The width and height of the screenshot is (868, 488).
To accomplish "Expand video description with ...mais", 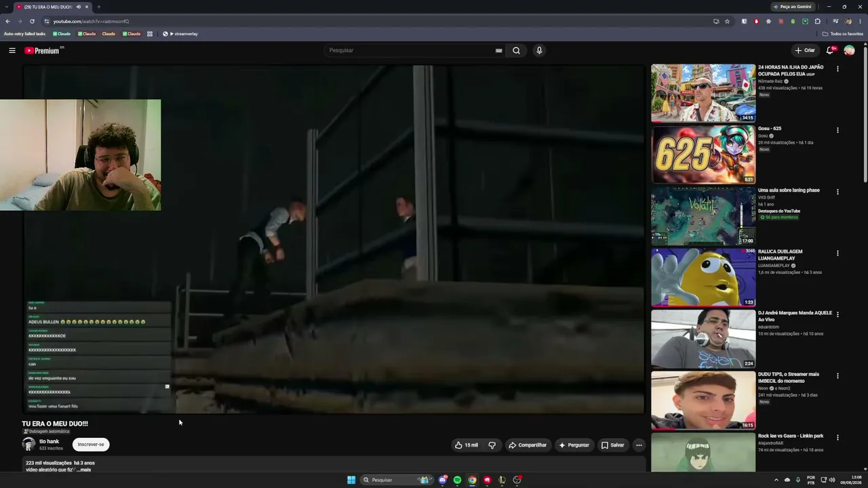I will (84, 470).
